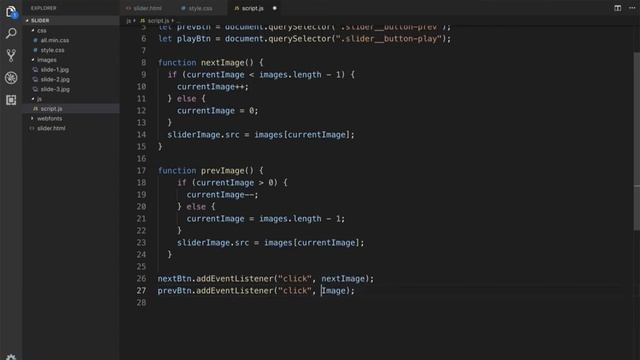Open the Extensions view icon
This screenshot has height=360, width=640.
tap(11, 100)
